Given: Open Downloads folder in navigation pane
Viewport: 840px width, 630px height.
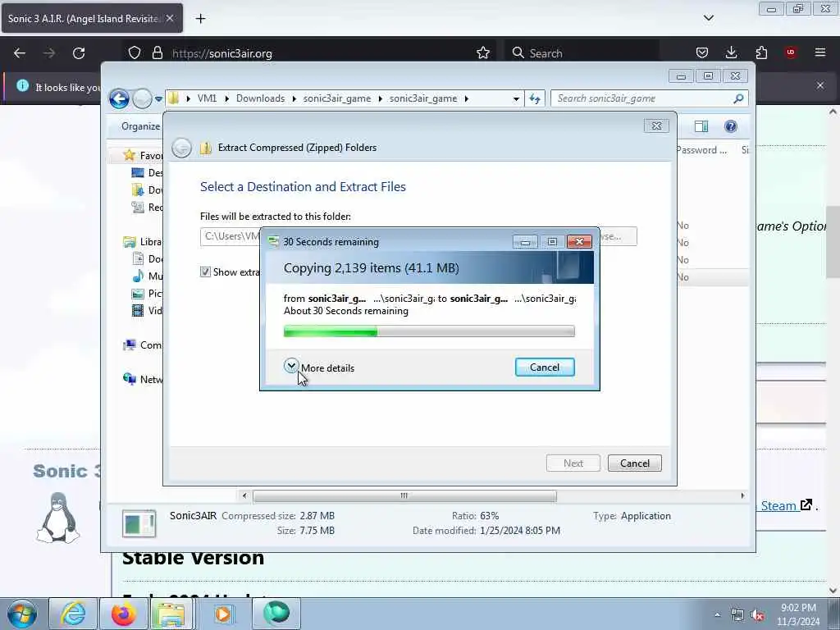Looking at the screenshot, I should tap(147, 189).
